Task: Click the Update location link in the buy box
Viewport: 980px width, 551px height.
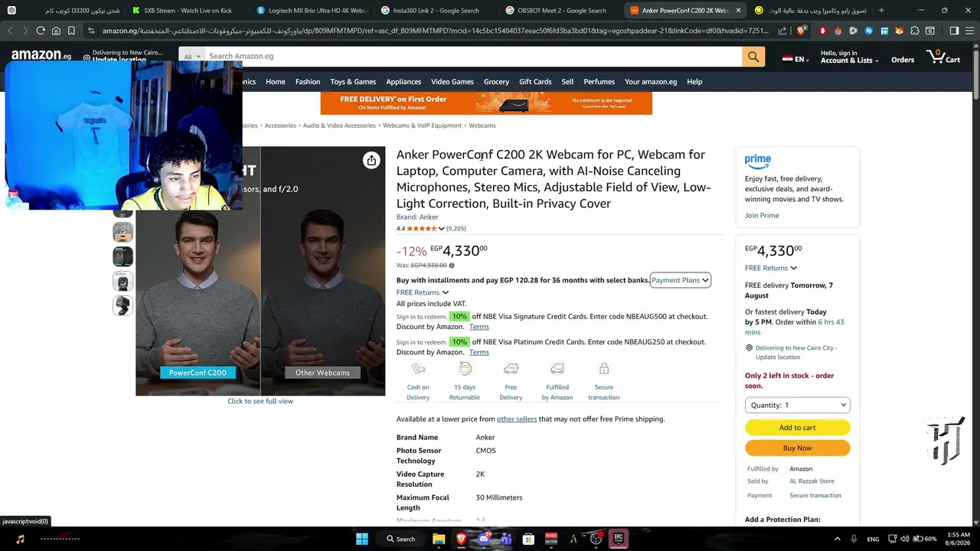Action: tap(778, 357)
